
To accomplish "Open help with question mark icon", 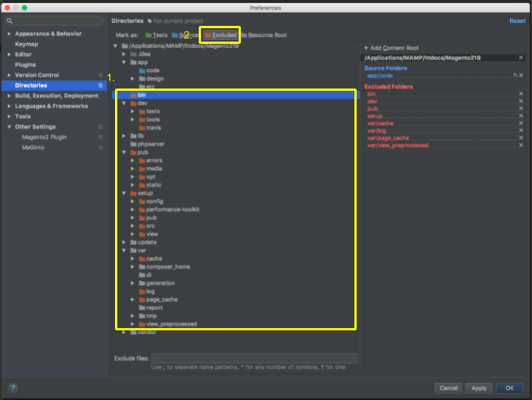I will [13, 387].
